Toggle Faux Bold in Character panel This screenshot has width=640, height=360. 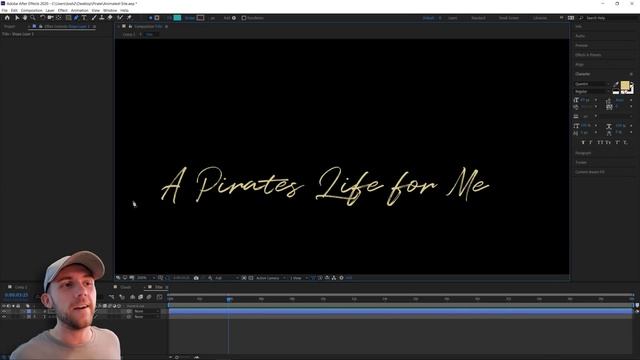(x=583, y=142)
